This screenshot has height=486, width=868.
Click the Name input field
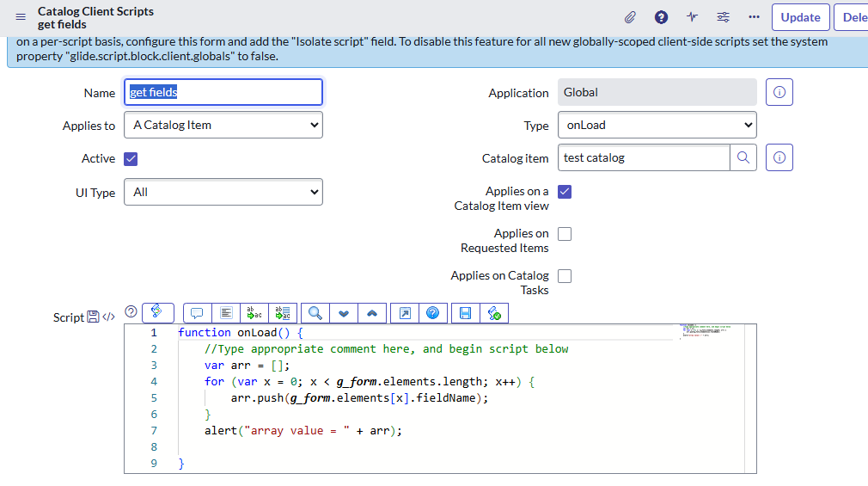(x=223, y=92)
